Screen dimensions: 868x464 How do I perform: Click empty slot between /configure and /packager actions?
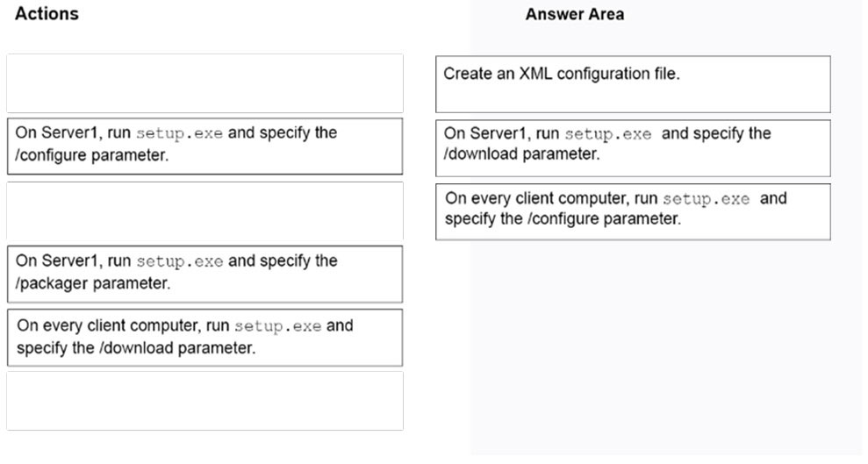[x=204, y=211]
